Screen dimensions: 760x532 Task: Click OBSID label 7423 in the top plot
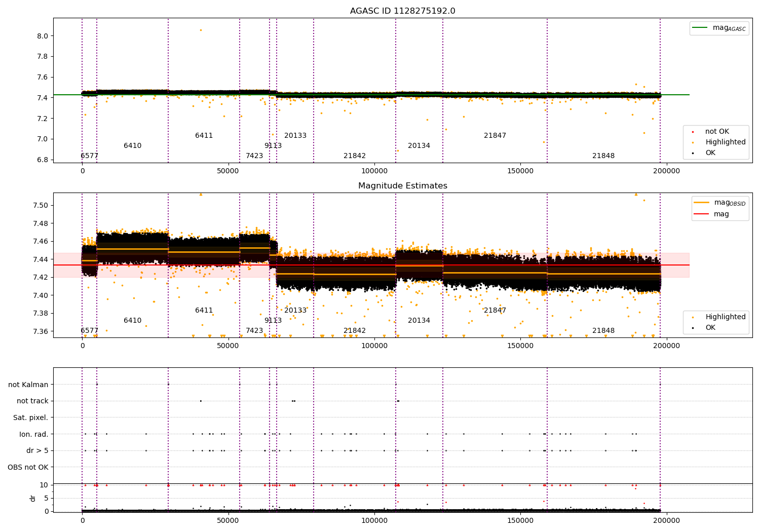point(254,156)
